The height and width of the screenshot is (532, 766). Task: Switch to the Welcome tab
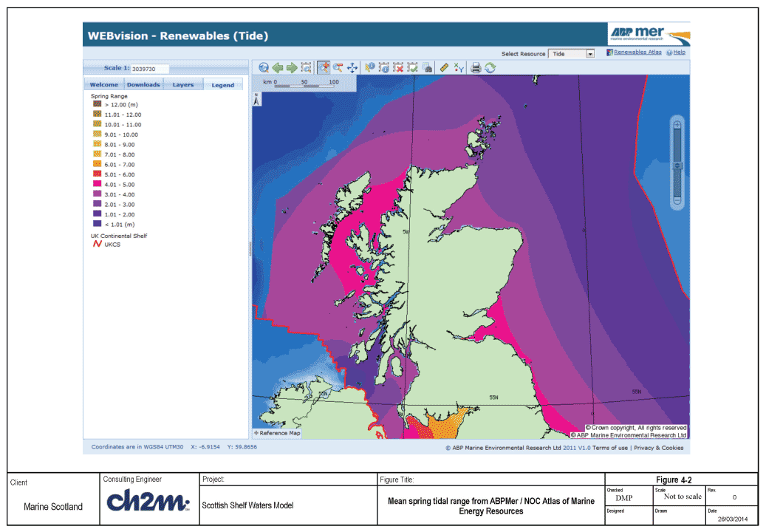point(104,84)
